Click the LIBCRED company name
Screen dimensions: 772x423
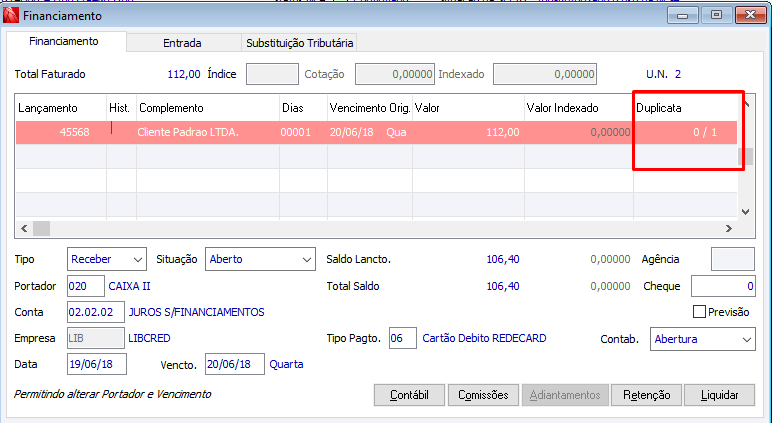pyautogui.click(x=149, y=338)
